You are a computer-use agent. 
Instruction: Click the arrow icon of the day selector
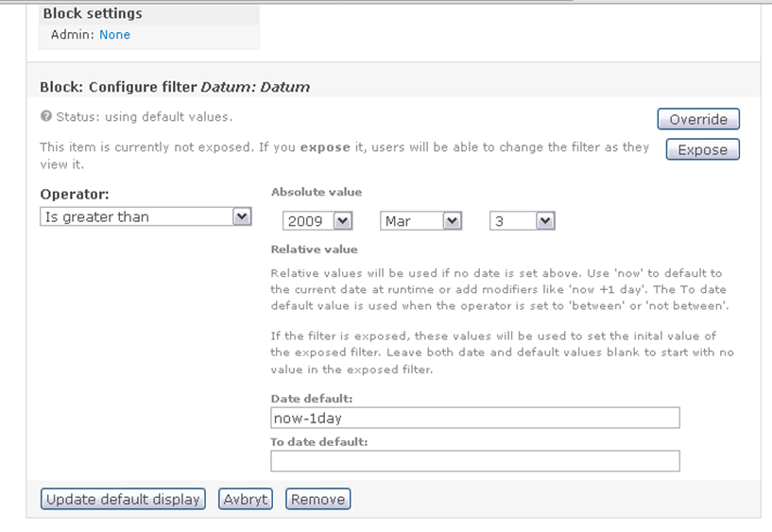tap(545, 221)
